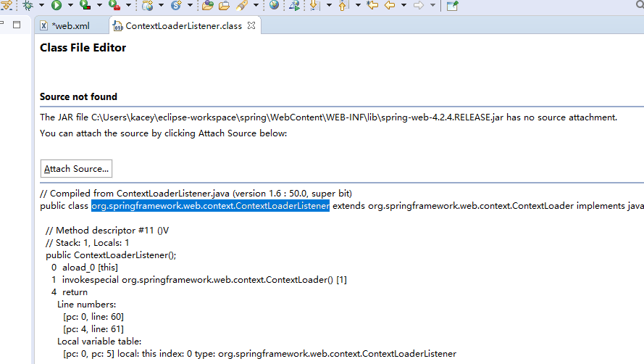The width and height of the screenshot is (644, 364).
Task: Open the Run configurations dropdown arrow
Action: [x=70, y=5]
